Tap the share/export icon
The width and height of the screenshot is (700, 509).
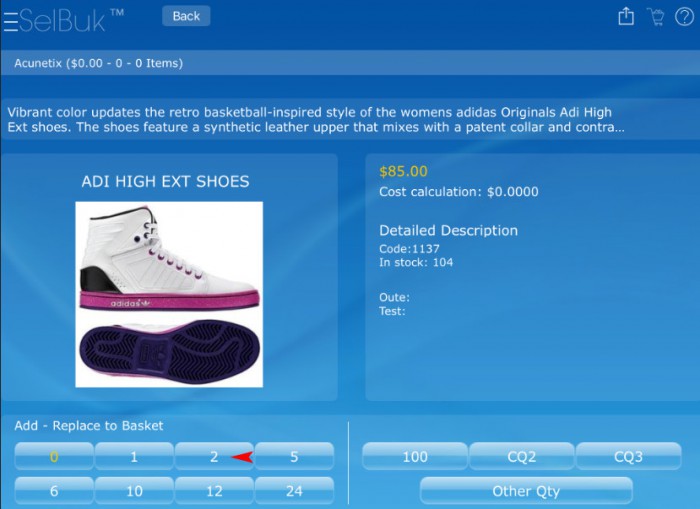(x=626, y=17)
